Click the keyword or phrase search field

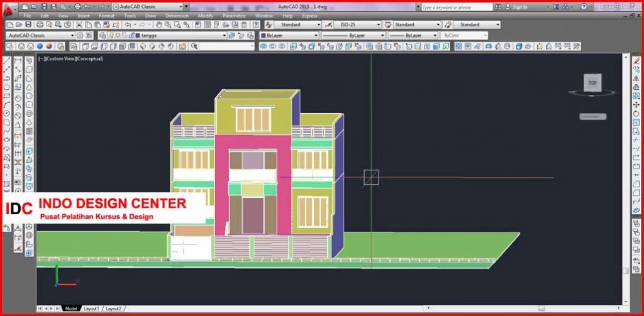(457, 7)
